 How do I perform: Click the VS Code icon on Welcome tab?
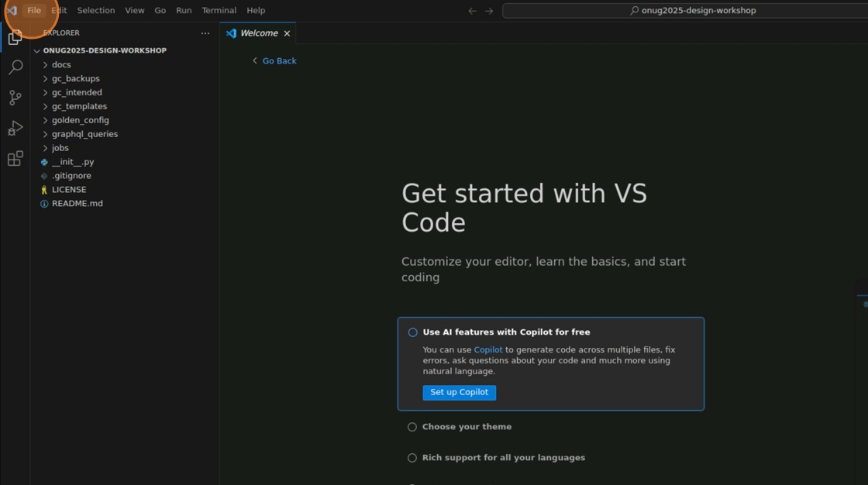click(x=232, y=33)
